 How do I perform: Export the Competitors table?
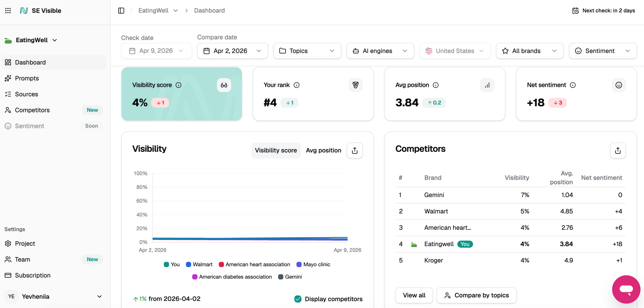[x=618, y=150]
